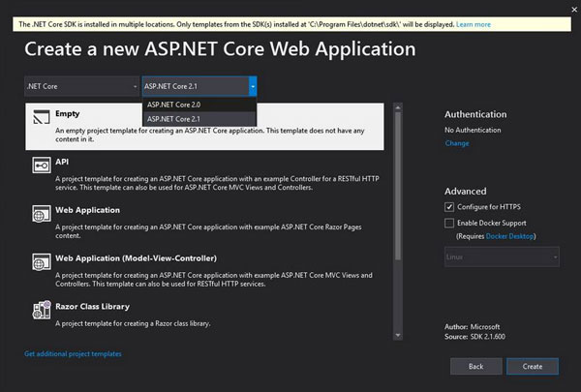Screen dimensions: 581x392
Task: Click the Empty template icon
Action: point(41,119)
